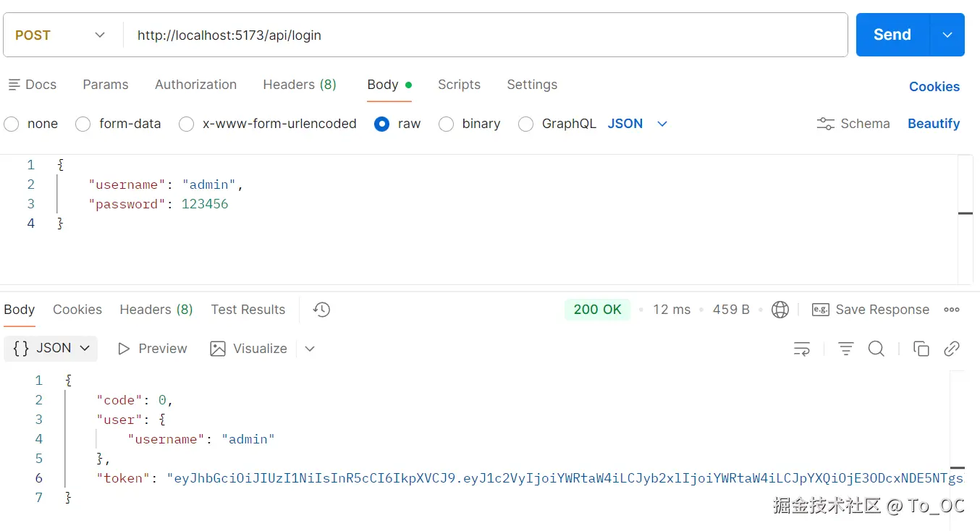Open the response JSON format selector

click(51, 348)
